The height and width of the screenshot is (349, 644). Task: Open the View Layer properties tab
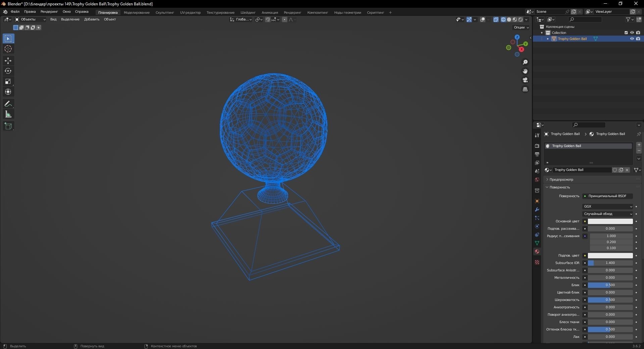[x=537, y=163]
